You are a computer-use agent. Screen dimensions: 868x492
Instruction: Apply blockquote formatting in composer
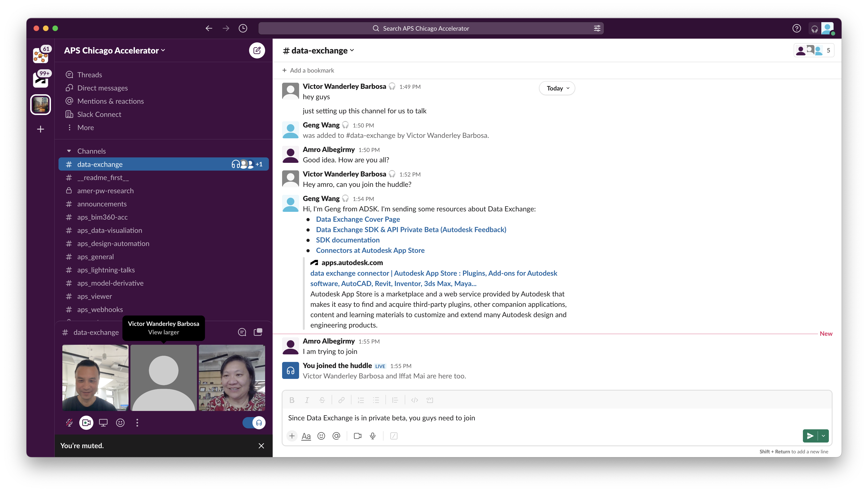click(395, 400)
